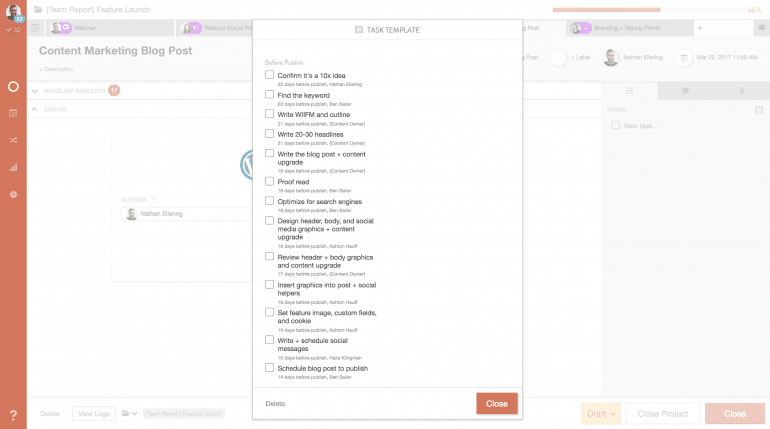Viewport: 770px width, 429px height.
Task: Open the analytics bar chart icon
Action: click(x=13, y=167)
